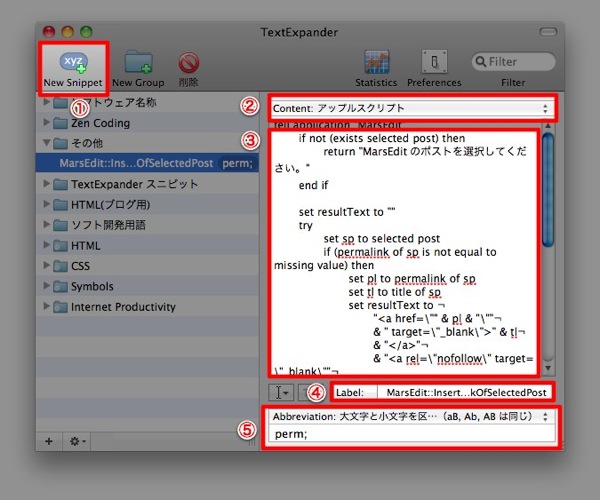Image resolution: width=600 pixels, height=500 pixels.
Task: Open the Preferences switch icon
Action: click(434, 62)
